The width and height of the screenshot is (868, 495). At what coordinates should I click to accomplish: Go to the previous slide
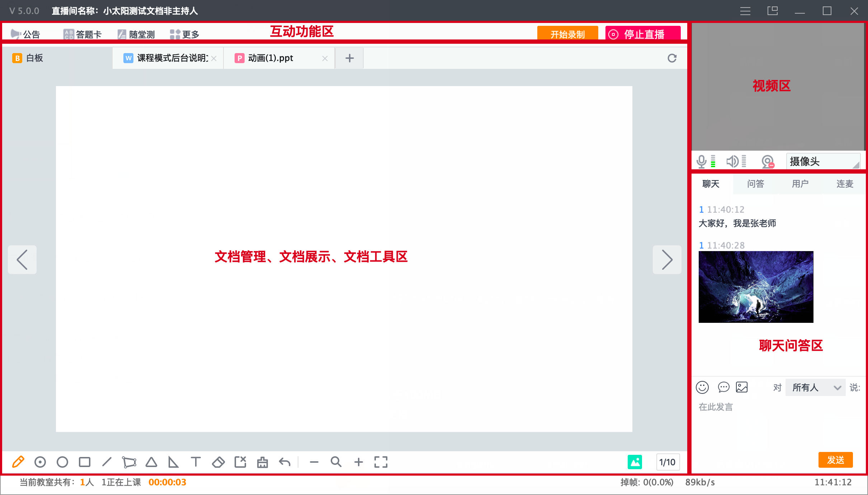22,260
